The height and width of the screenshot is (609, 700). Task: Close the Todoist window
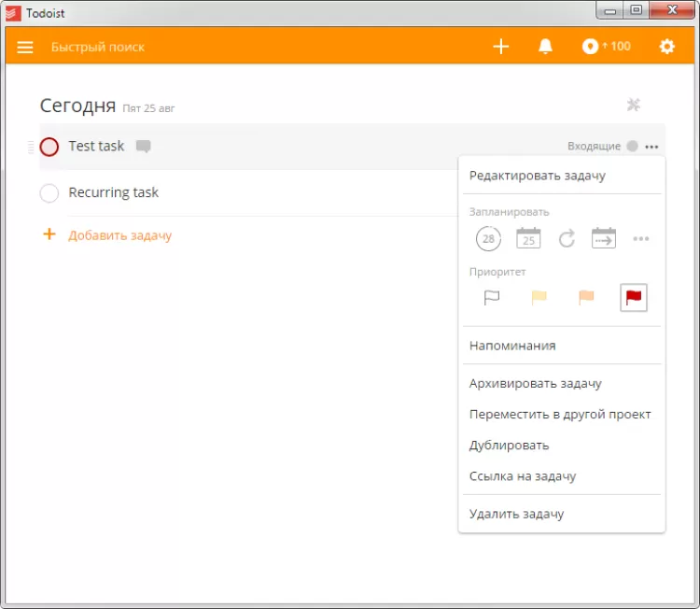pos(672,10)
